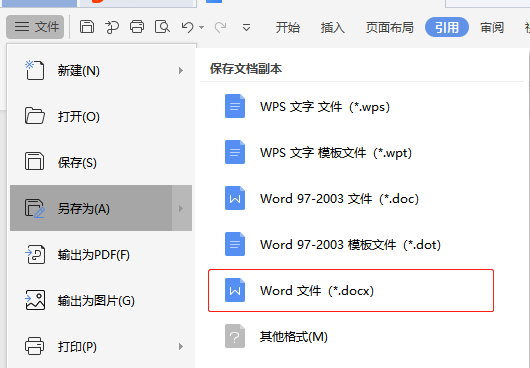Screen dimensions: 530x368
Task: Expand the 打印(P) submenu arrow
Action: pyautogui.click(x=181, y=346)
